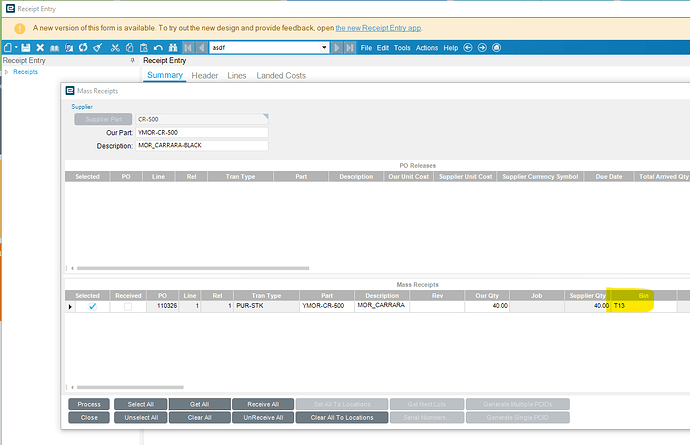The image size is (690, 445).
Task: Click the Unselect All button
Action: coord(141,417)
